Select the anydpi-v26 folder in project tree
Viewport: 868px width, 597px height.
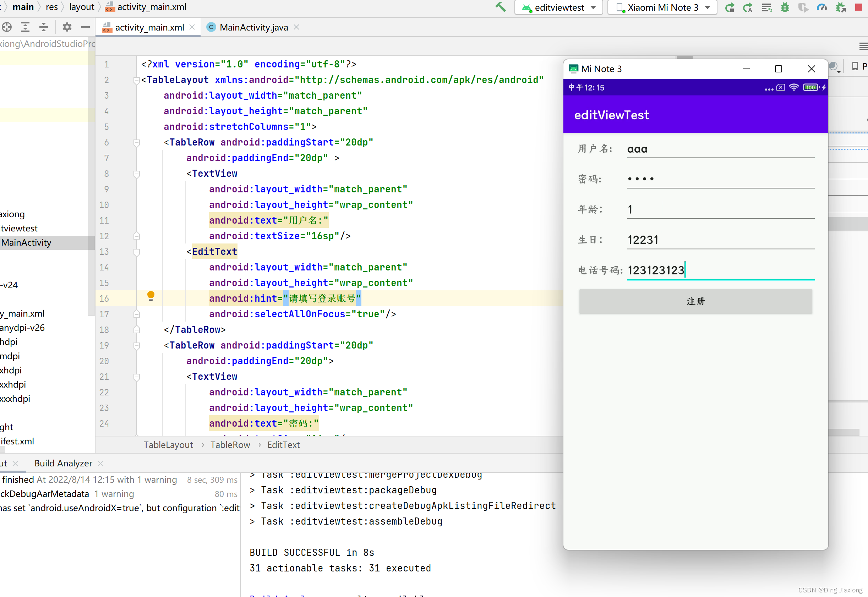pyautogui.click(x=22, y=328)
